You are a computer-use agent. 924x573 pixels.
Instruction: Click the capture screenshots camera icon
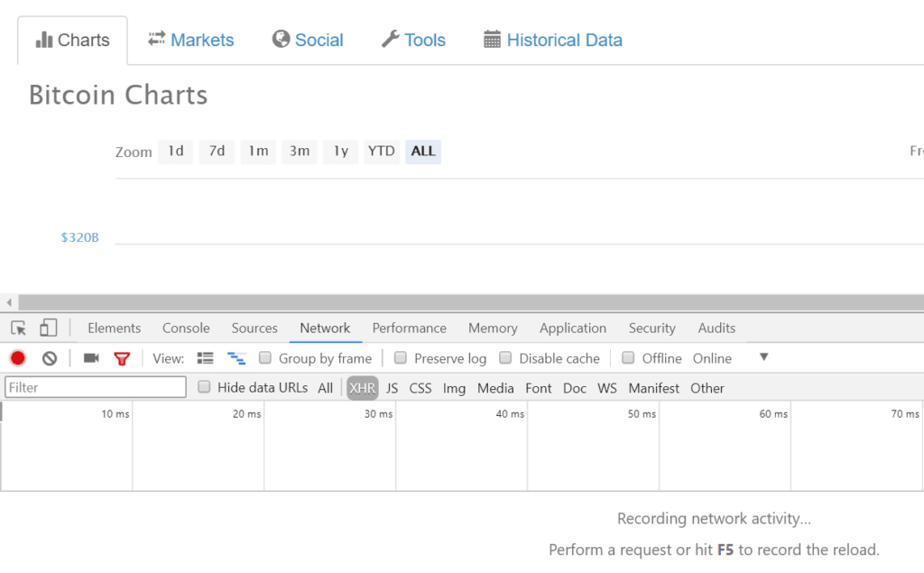pos(91,358)
